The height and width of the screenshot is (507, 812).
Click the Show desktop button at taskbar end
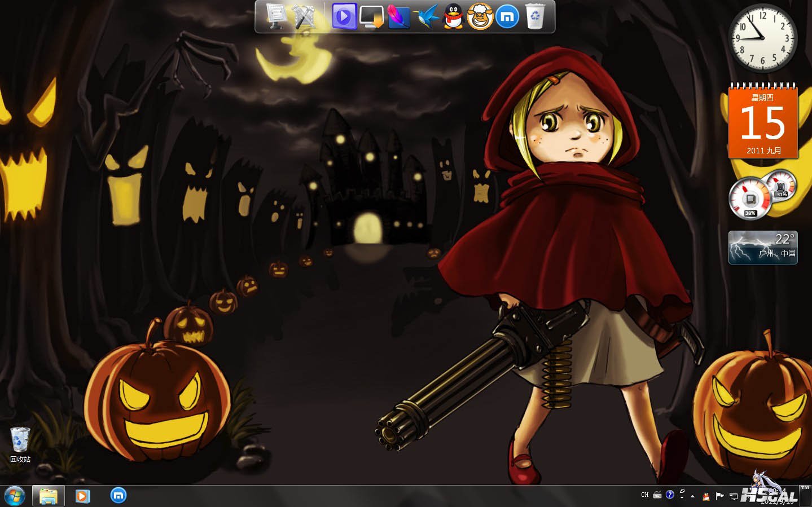[806, 496]
